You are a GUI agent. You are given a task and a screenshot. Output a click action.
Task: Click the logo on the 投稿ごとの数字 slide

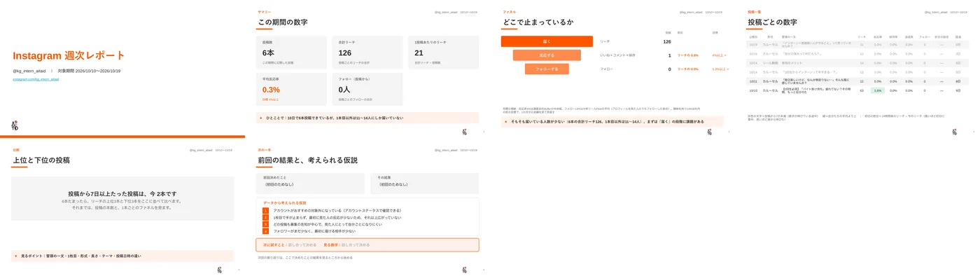point(954,131)
